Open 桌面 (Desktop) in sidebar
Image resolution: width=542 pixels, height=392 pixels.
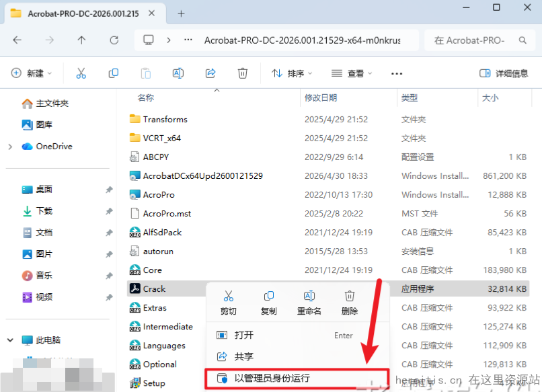coord(36,190)
